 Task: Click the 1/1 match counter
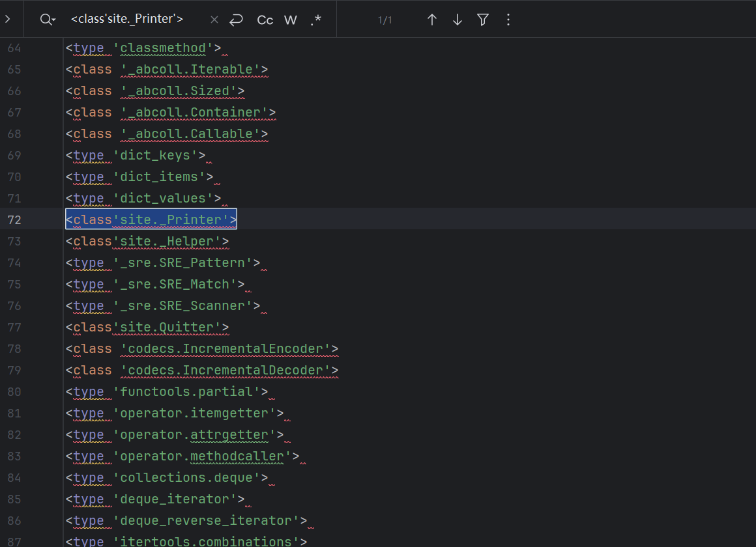pos(385,20)
